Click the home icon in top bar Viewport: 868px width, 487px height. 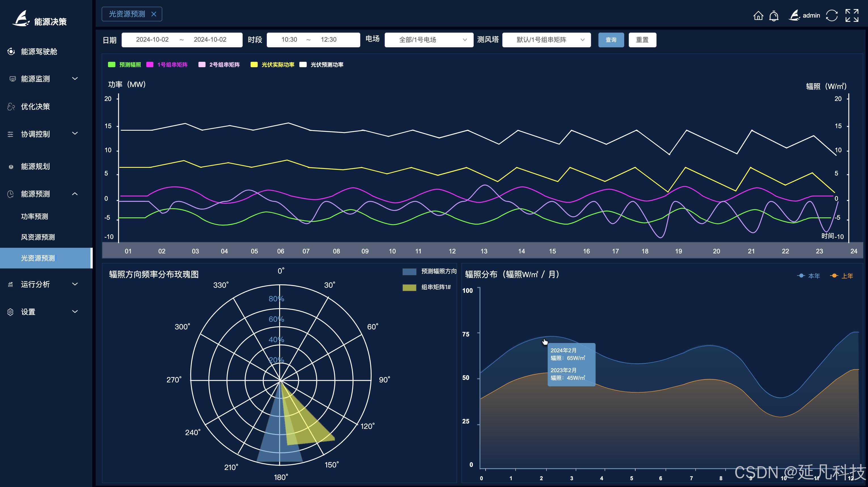coord(758,16)
